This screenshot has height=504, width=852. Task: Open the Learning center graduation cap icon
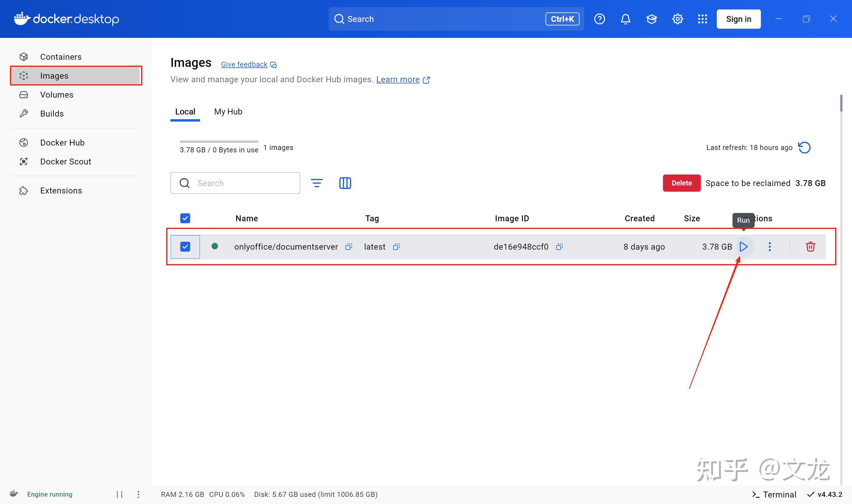pos(651,19)
